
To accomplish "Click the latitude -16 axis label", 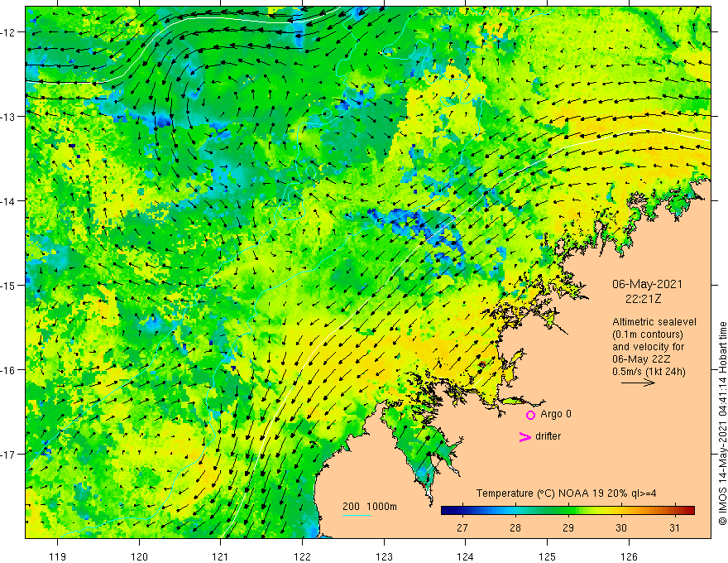I will click(9, 370).
